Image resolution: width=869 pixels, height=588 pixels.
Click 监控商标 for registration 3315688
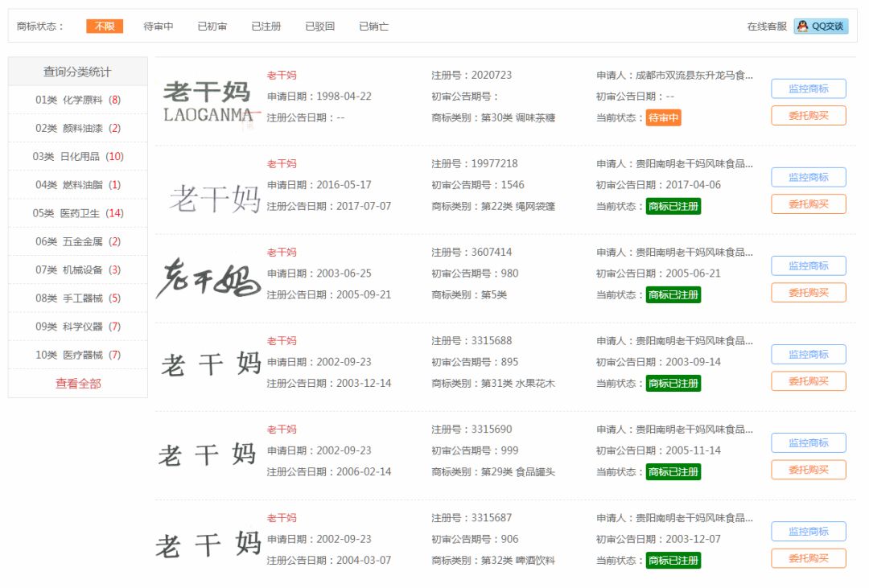[809, 354]
